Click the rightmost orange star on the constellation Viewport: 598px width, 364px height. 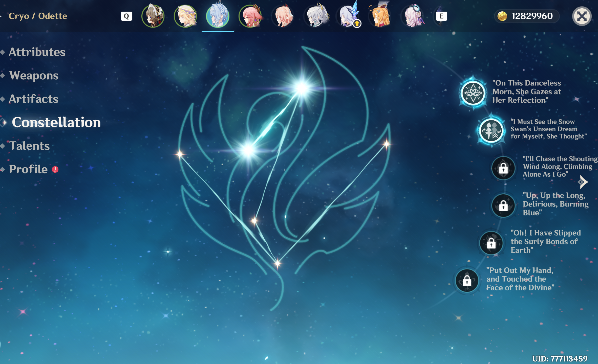[387, 144]
